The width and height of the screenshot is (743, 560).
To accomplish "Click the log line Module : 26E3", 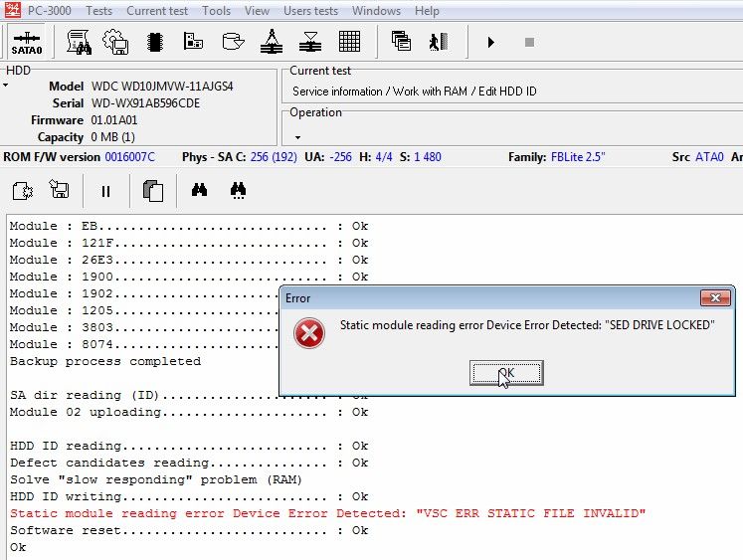I will click(x=189, y=260).
